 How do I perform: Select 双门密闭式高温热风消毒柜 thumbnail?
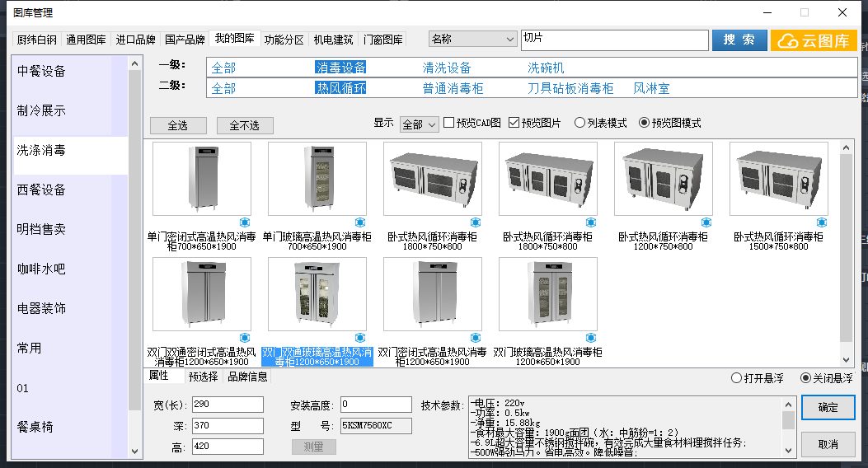(433, 294)
